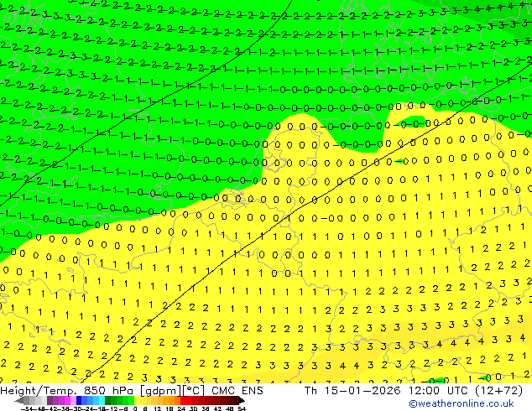Viewport: 532px width, 411px height.
Task: Select the dark purple legend swatch
Action: [x=50, y=400]
